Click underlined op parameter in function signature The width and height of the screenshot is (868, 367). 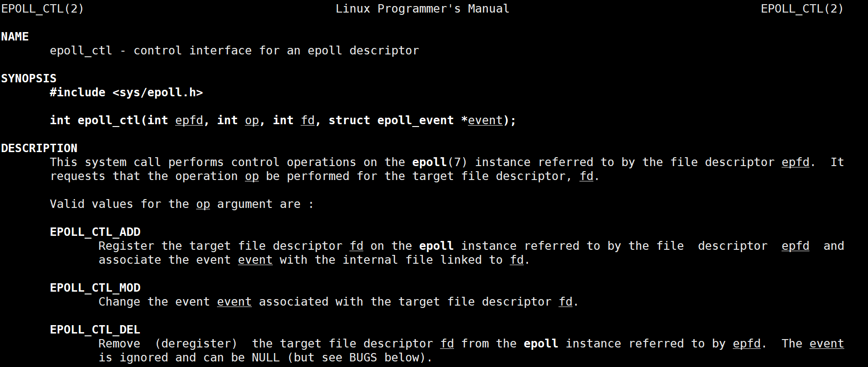252,120
